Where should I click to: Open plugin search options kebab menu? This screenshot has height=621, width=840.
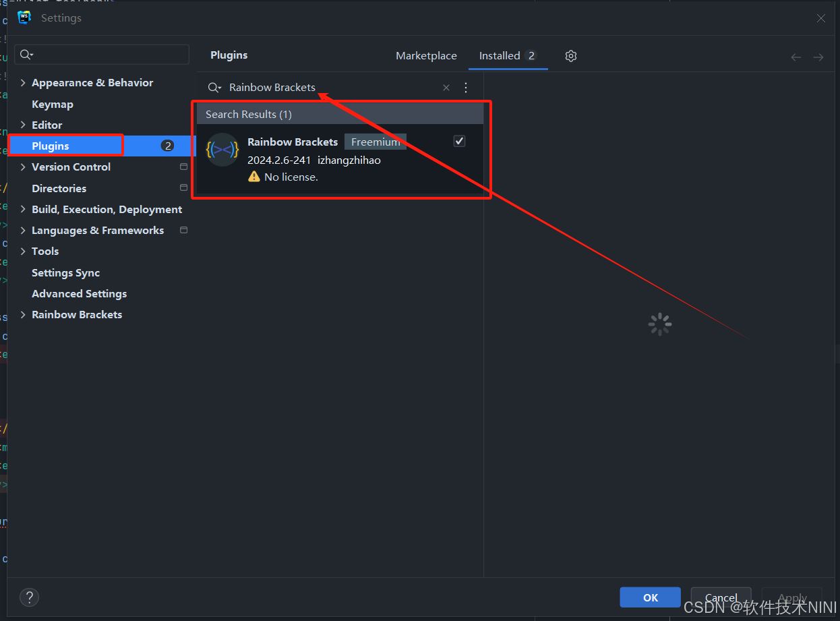pyautogui.click(x=466, y=88)
